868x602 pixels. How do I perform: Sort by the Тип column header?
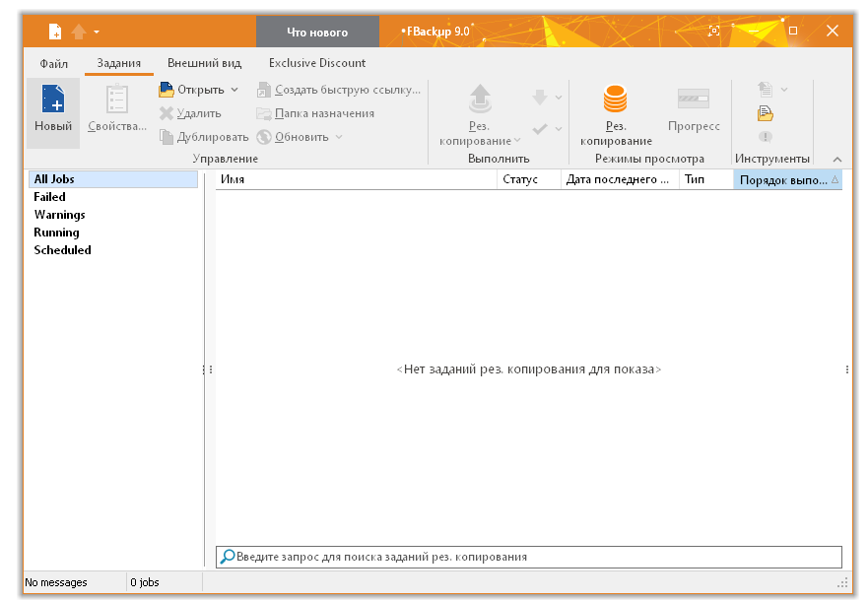click(x=706, y=179)
